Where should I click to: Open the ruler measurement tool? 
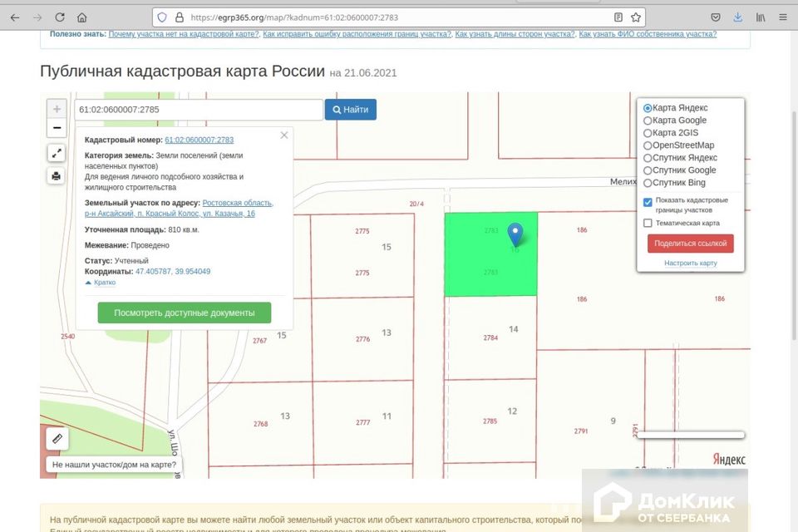tap(57, 438)
